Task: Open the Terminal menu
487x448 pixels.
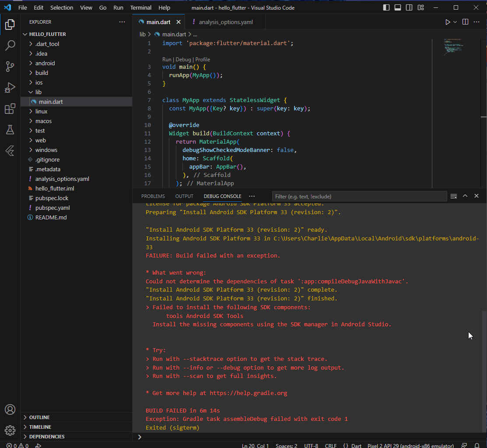Action: (x=141, y=7)
